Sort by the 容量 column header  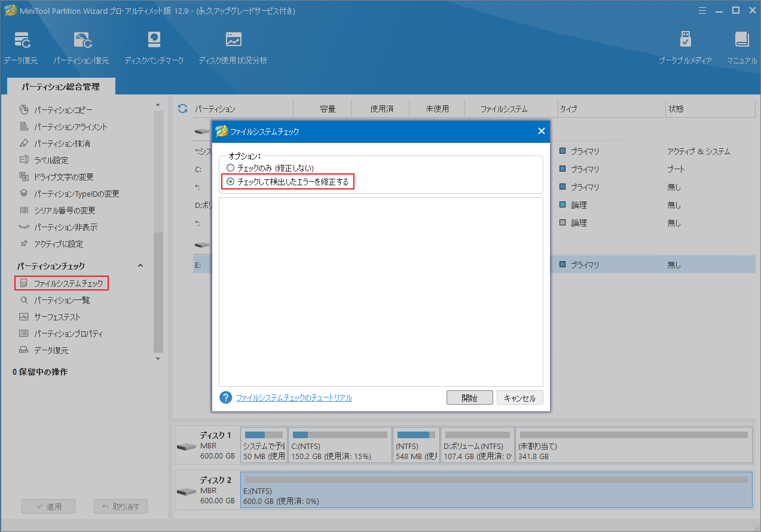[x=328, y=109]
